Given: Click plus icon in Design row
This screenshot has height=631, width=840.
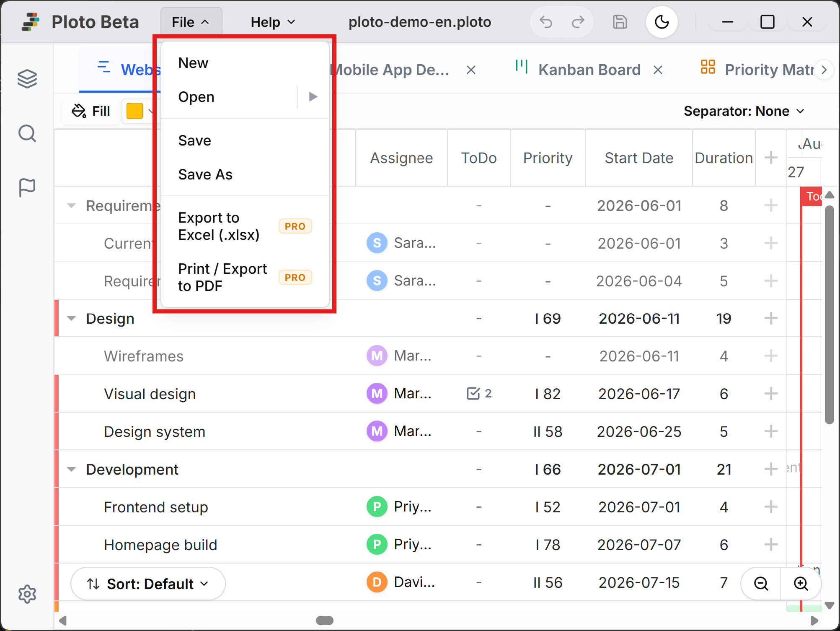Looking at the screenshot, I should tap(771, 318).
